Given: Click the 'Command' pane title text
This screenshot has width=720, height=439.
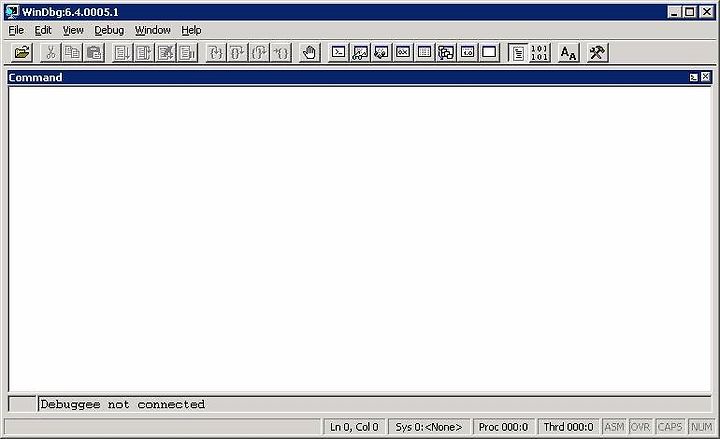Looking at the screenshot, I should click(35, 77).
